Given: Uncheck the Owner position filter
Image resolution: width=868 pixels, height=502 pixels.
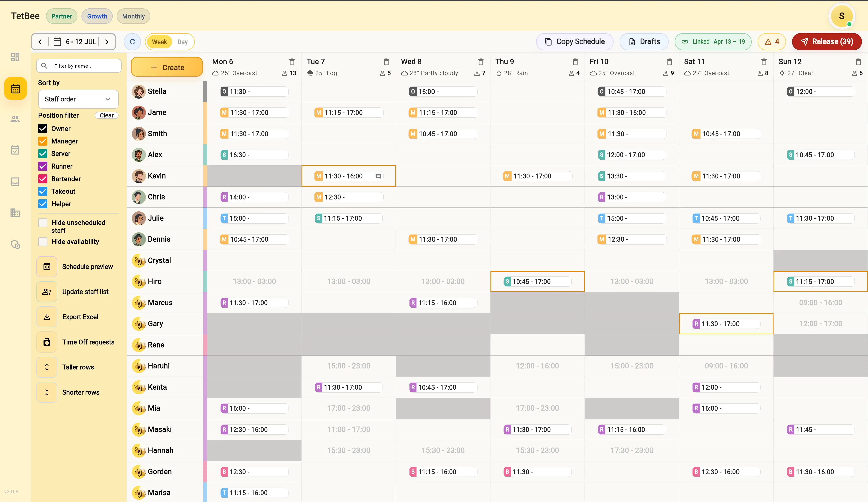Looking at the screenshot, I should (43, 129).
